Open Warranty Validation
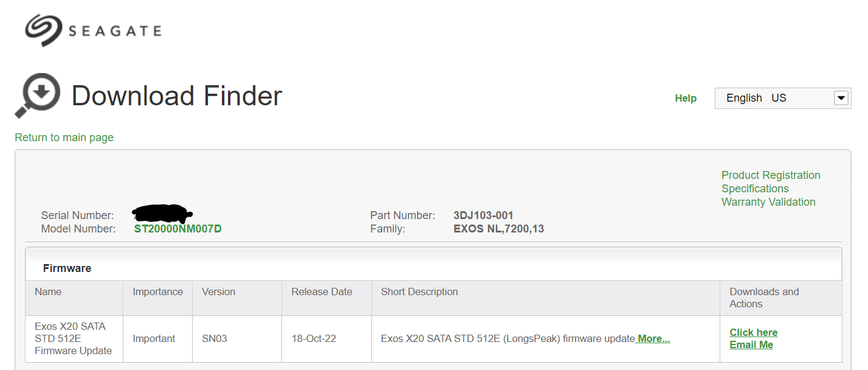This screenshot has width=868, height=370. [x=768, y=201]
